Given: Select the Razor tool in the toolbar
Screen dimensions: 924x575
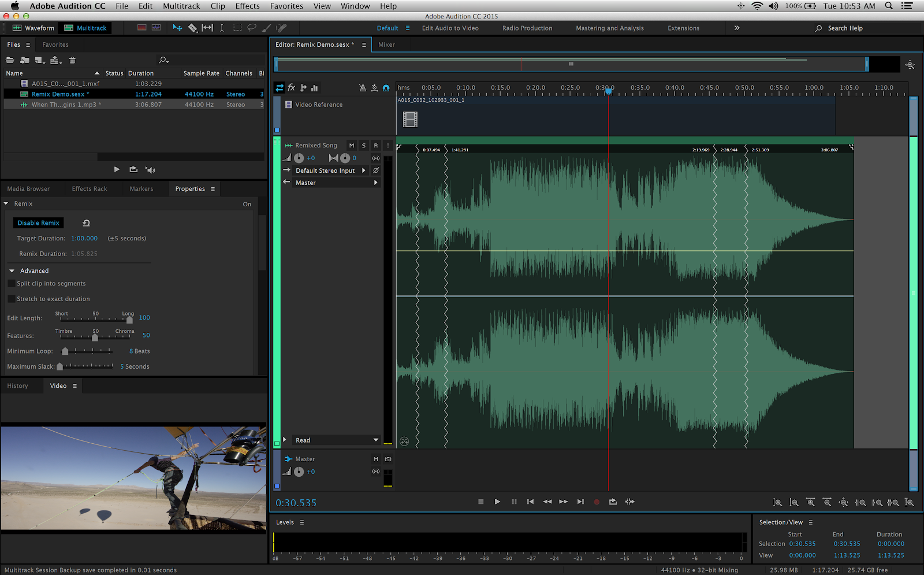Looking at the screenshot, I should 192,28.
